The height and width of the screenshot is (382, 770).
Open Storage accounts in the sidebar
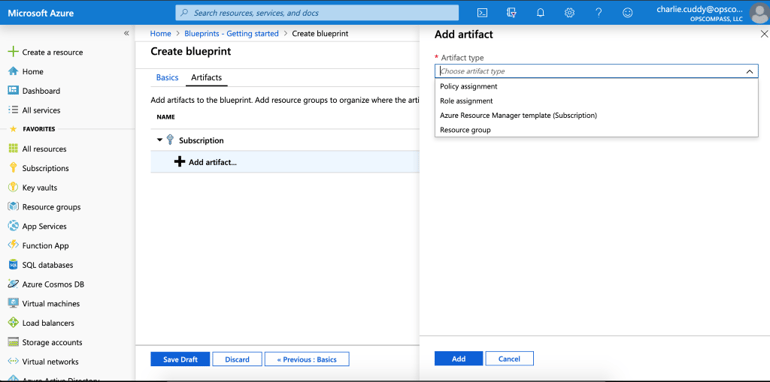click(x=52, y=342)
